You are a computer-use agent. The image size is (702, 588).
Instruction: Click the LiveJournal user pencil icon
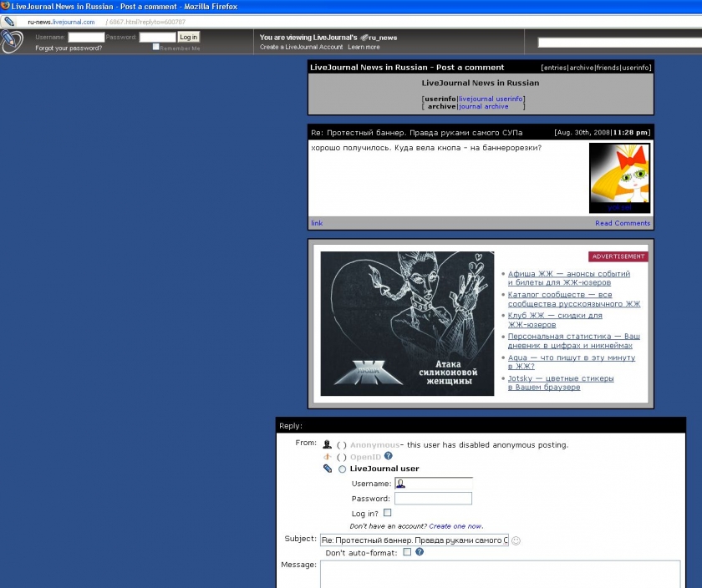tap(328, 469)
